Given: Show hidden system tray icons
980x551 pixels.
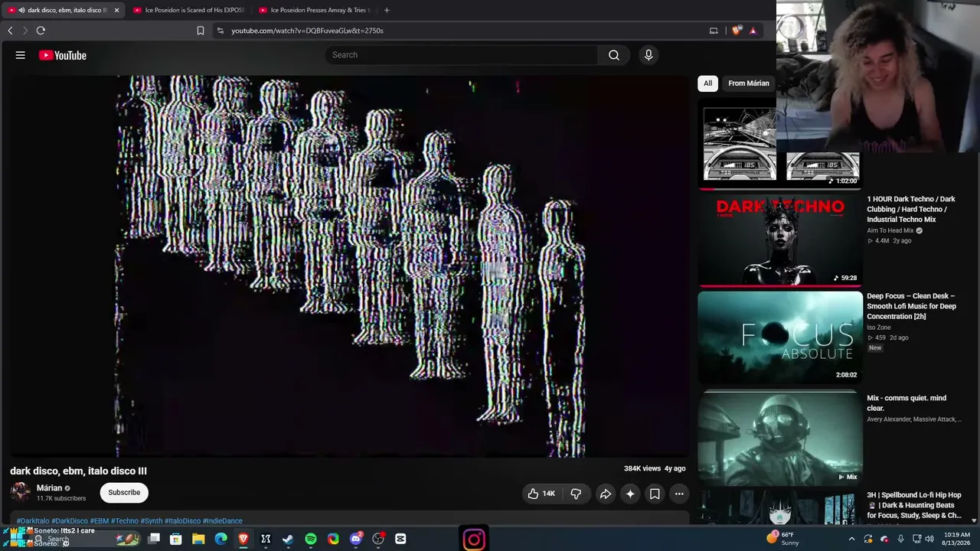Looking at the screenshot, I should tap(851, 539).
